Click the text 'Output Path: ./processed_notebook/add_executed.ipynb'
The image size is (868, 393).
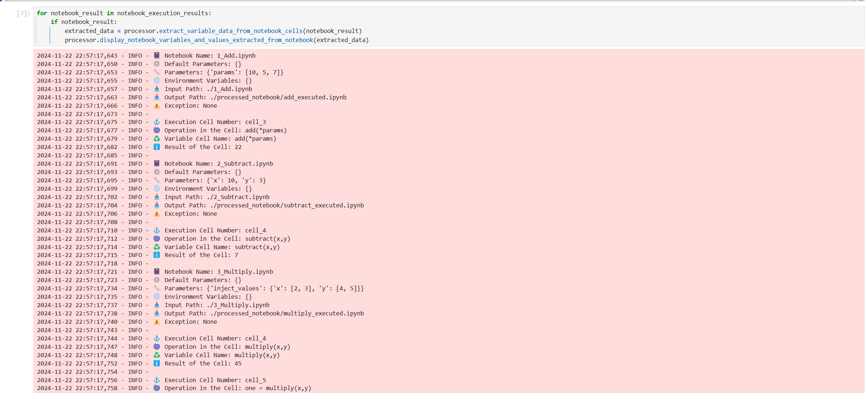click(x=256, y=97)
